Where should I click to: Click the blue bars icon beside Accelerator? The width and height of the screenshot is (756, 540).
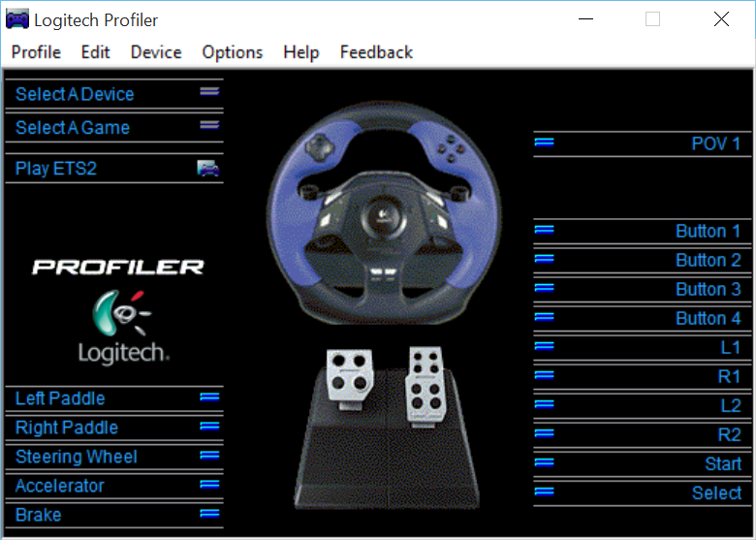tap(209, 484)
